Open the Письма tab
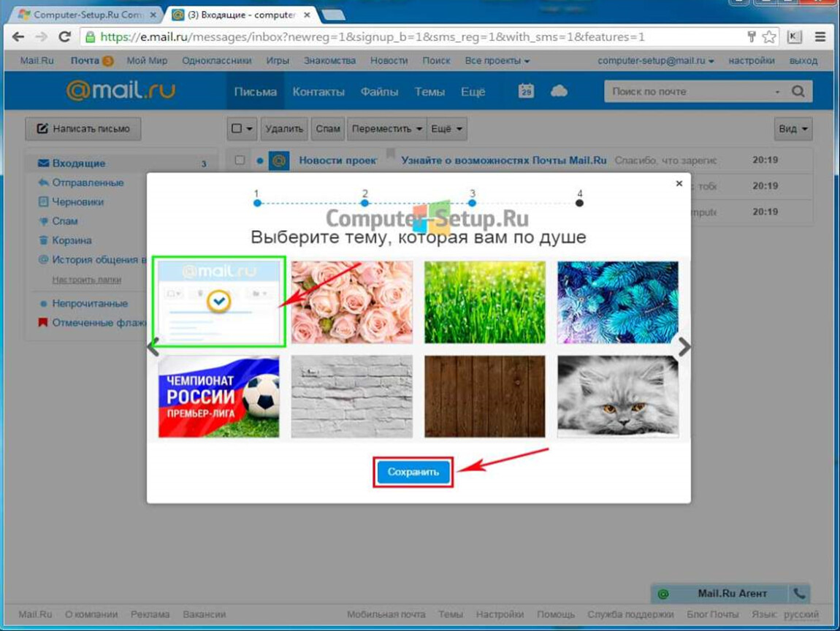 click(x=255, y=91)
